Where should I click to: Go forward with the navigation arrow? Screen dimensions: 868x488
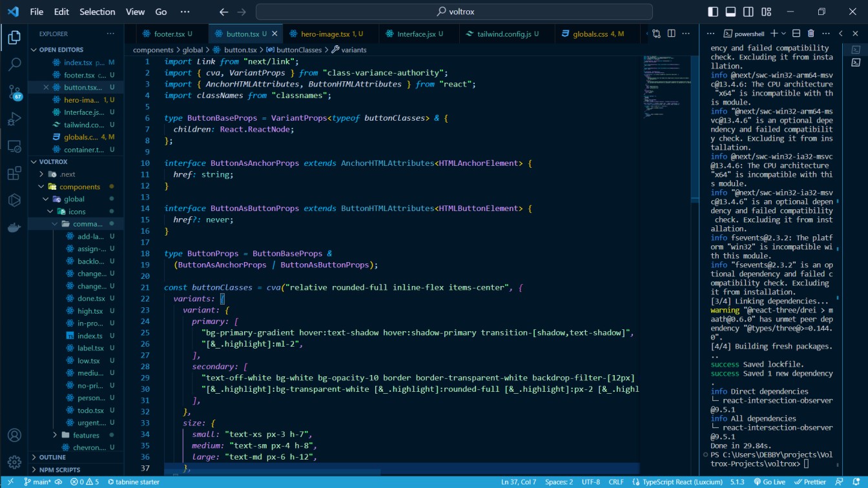(x=242, y=12)
